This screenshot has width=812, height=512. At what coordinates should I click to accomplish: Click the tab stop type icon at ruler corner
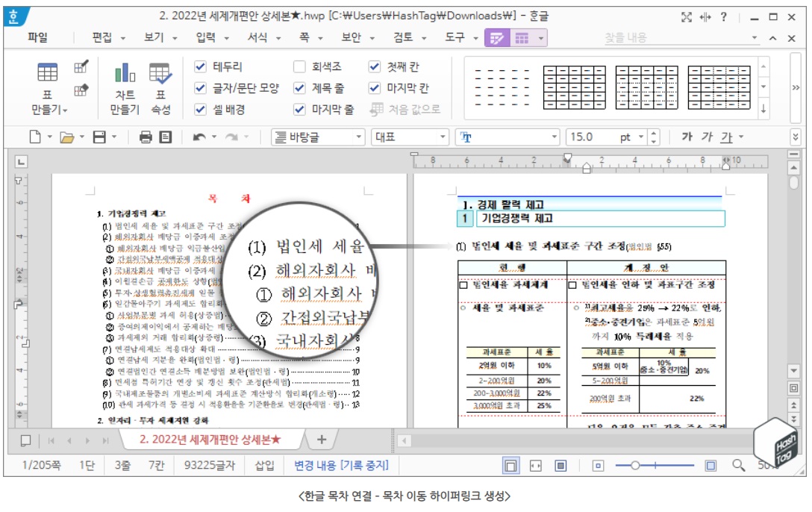(21, 162)
